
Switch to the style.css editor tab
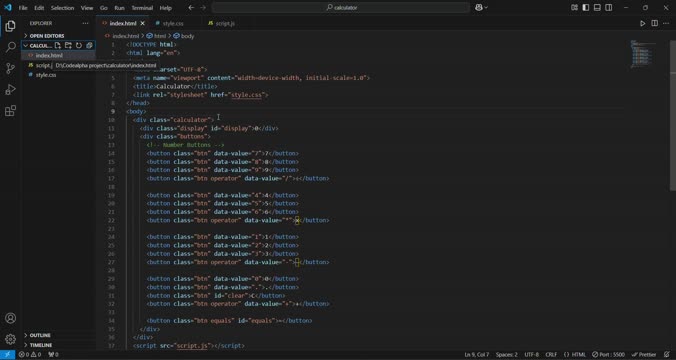point(173,23)
